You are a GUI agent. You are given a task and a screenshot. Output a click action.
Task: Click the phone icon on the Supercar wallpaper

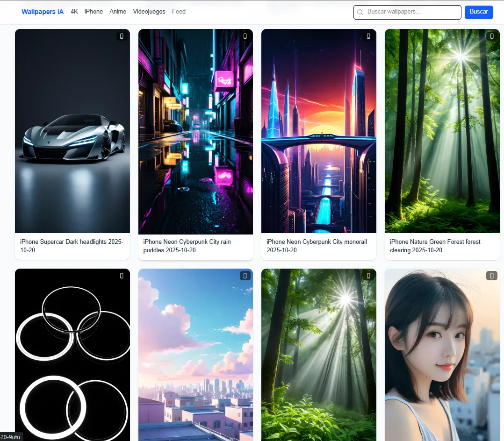point(122,36)
